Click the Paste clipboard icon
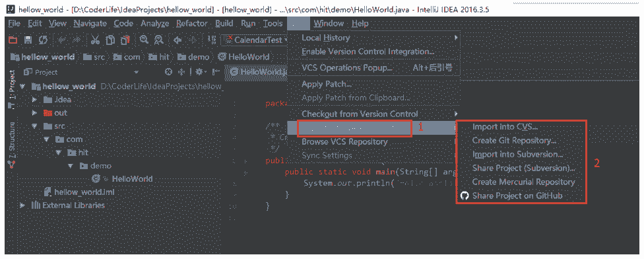 coord(125,40)
